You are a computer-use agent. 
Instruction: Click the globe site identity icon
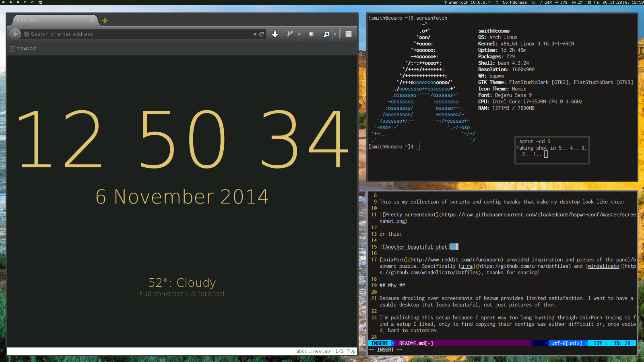(x=27, y=34)
